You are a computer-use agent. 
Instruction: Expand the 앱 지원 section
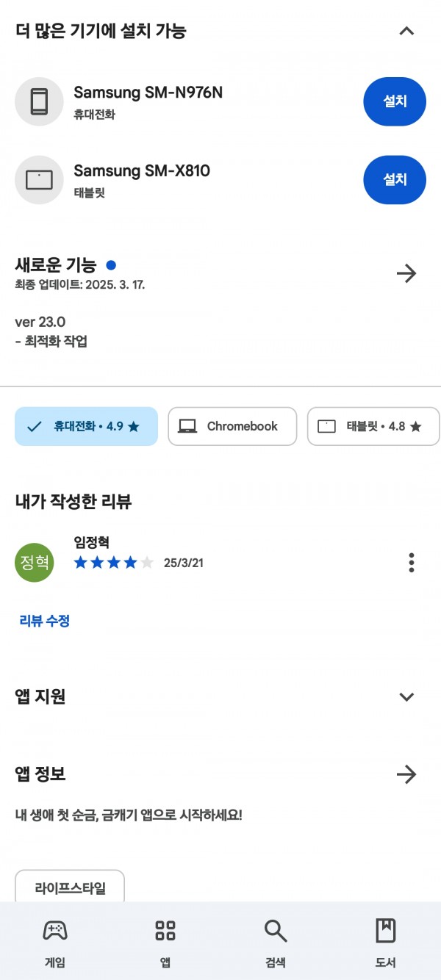click(x=406, y=696)
